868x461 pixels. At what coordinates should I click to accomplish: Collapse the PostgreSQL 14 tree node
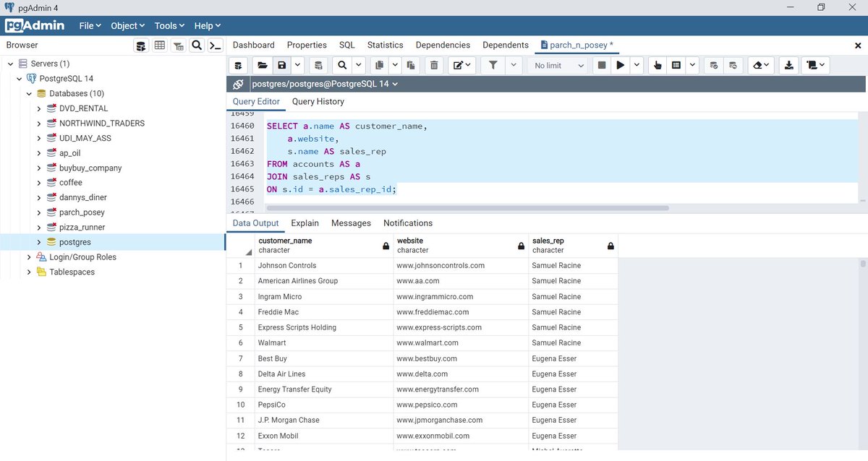tap(20, 79)
